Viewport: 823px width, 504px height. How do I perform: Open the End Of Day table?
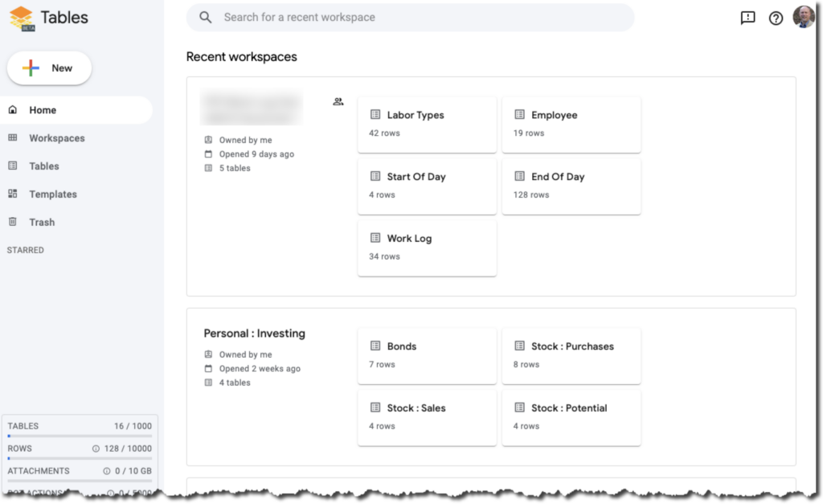click(571, 186)
